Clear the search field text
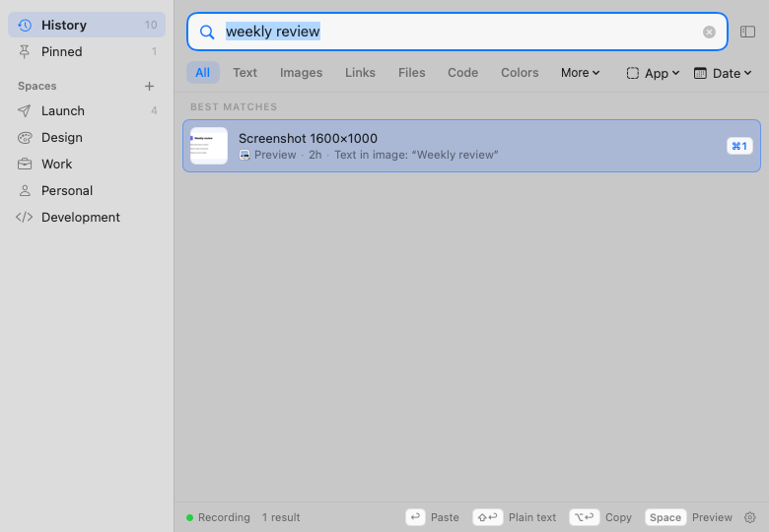 coord(709,32)
